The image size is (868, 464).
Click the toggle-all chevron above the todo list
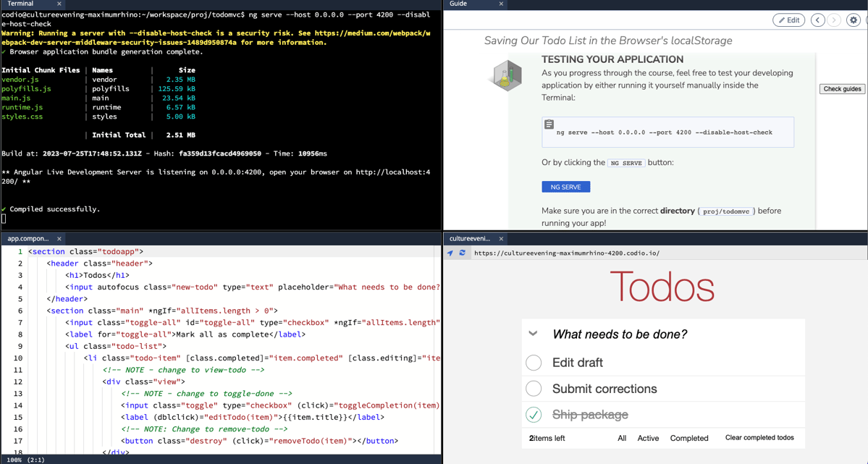[x=534, y=334]
